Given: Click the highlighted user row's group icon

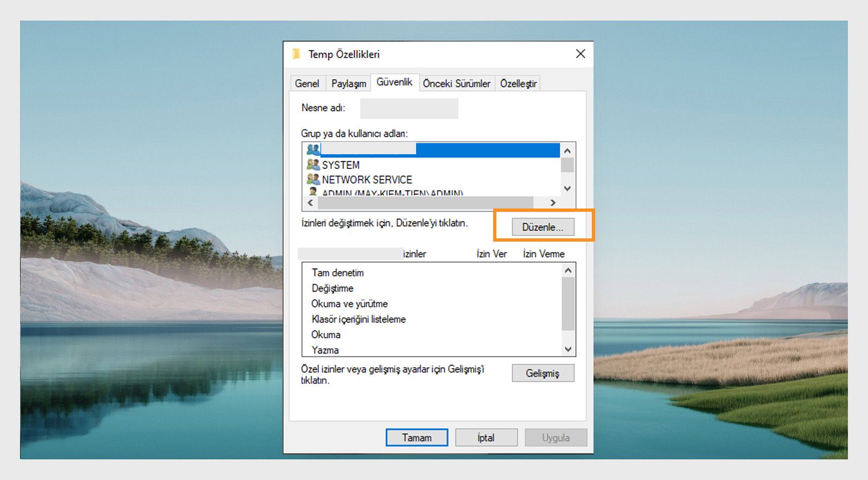Looking at the screenshot, I should point(313,149).
